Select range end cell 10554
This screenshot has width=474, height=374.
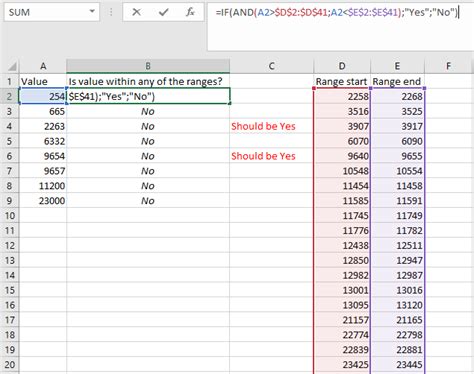coord(397,171)
